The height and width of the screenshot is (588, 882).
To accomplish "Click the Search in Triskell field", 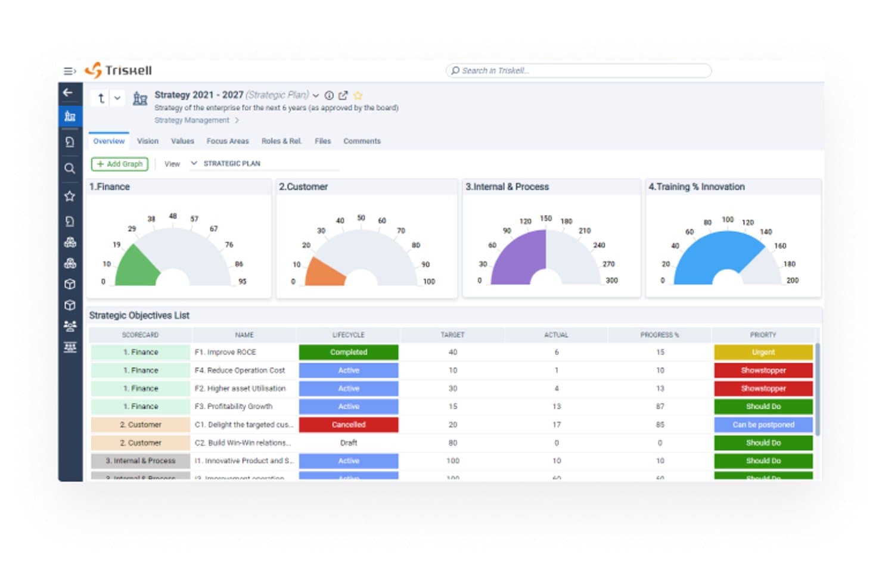I will click(579, 70).
